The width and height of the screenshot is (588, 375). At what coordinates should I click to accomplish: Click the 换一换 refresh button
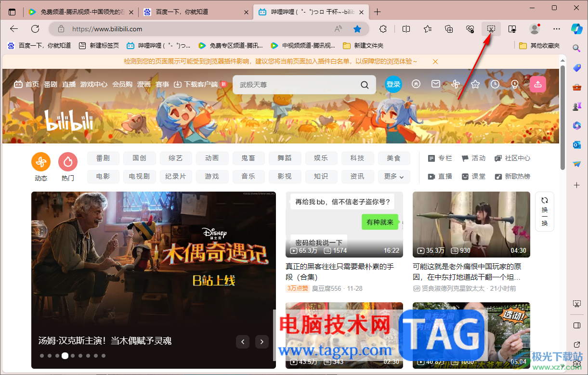(545, 211)
